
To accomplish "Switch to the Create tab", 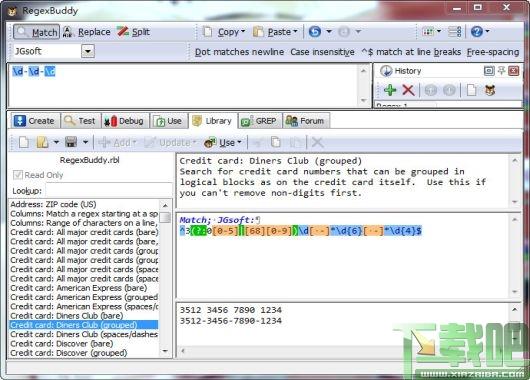I will pyautogui.click(x=34, y=121).
